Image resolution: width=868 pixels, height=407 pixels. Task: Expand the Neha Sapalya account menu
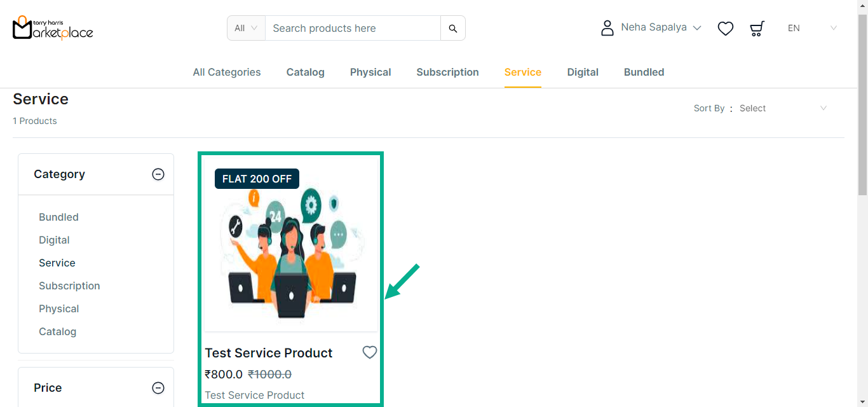pyautogui.click(x=661, y=27)
